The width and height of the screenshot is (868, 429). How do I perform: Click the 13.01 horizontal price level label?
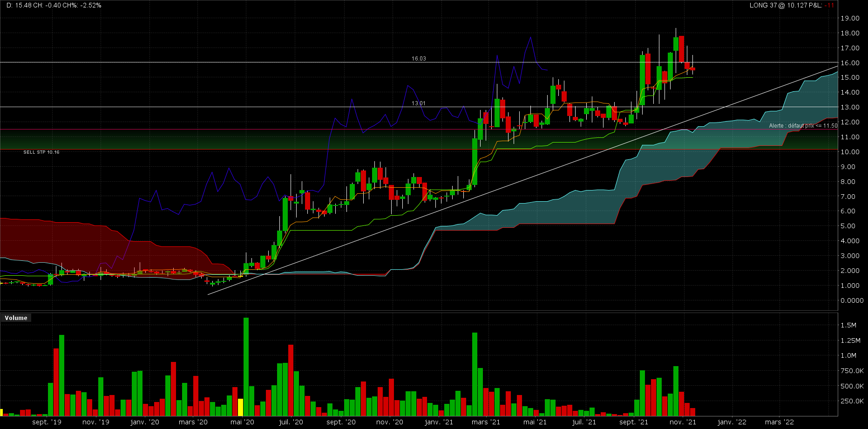coord(419,103)
